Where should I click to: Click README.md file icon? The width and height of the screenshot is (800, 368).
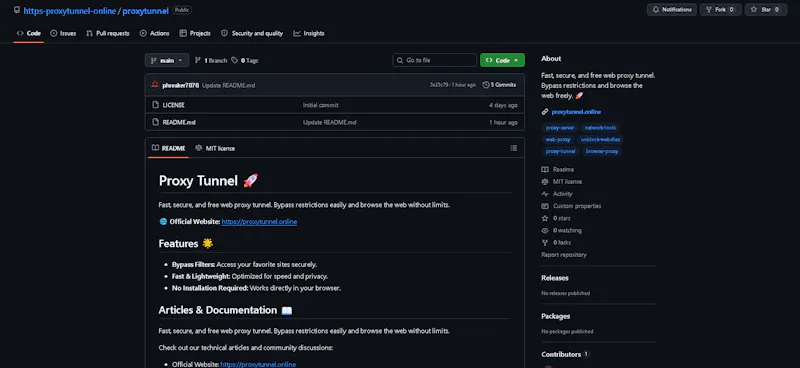156,122
